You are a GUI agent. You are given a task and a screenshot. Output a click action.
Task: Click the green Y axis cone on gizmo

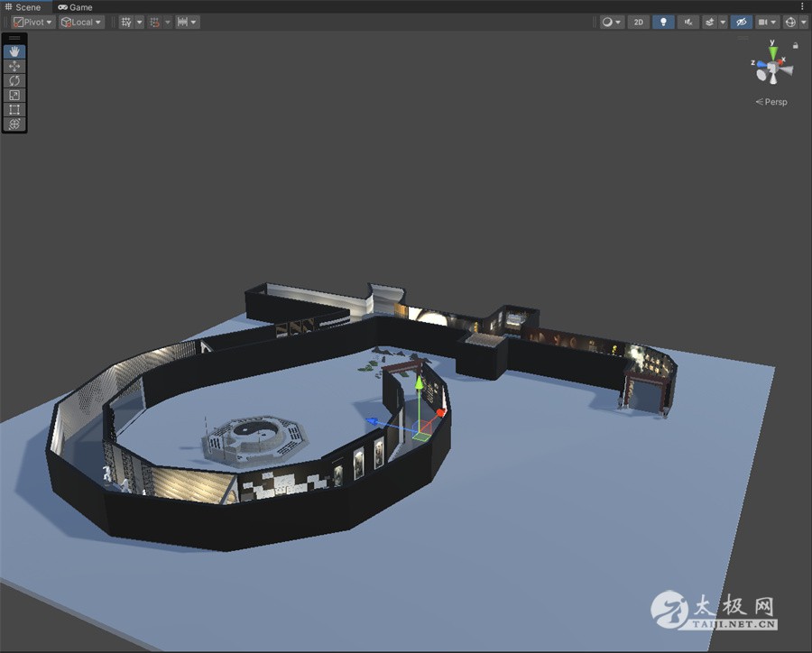[772, 52]
